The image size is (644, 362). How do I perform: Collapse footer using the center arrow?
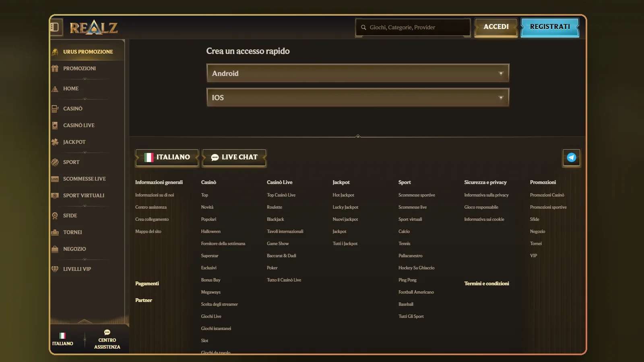(x=358, y=136)
